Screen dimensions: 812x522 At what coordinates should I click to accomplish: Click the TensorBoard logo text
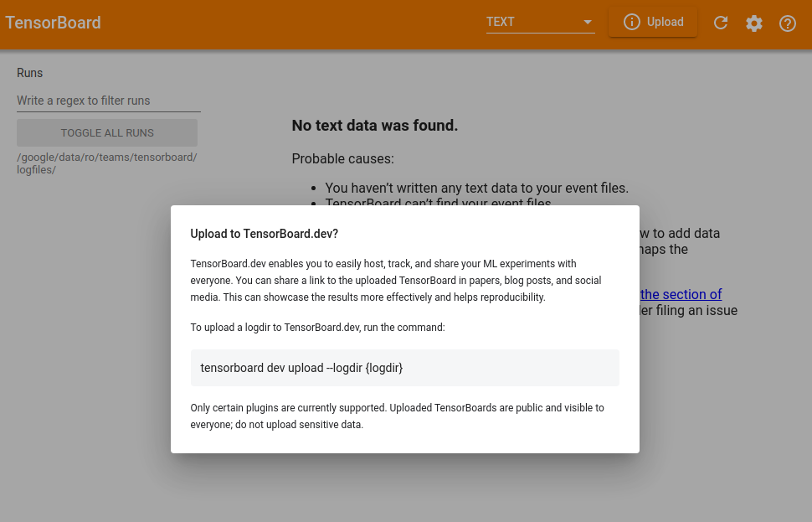[x=53, y=23]
